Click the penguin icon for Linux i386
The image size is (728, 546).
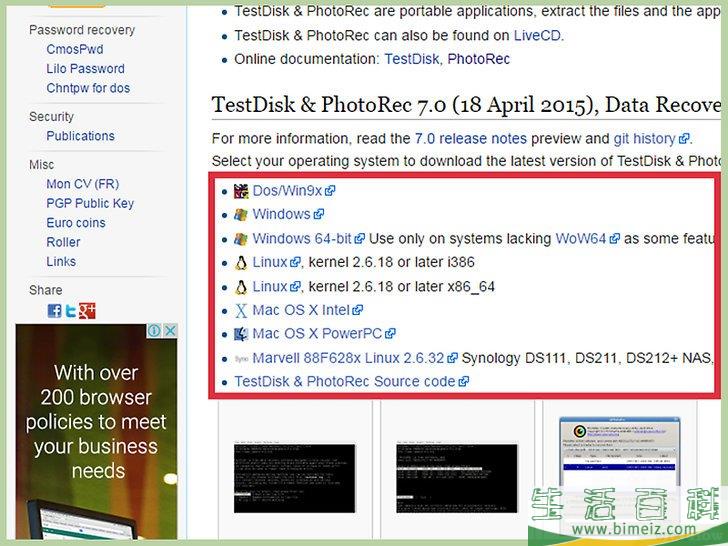241,263
